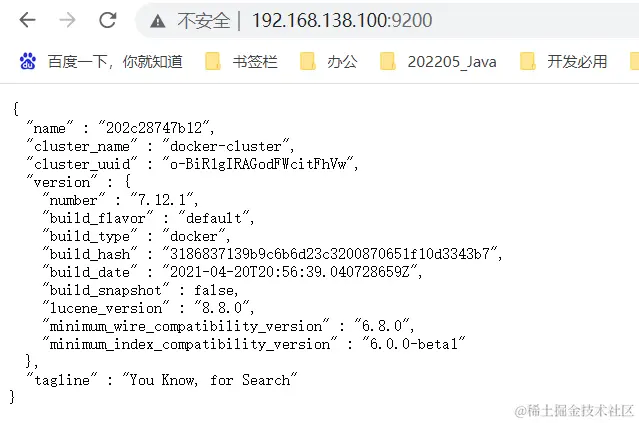
Task: Click the 书签栏 folder icon
Action: [212, 62]
